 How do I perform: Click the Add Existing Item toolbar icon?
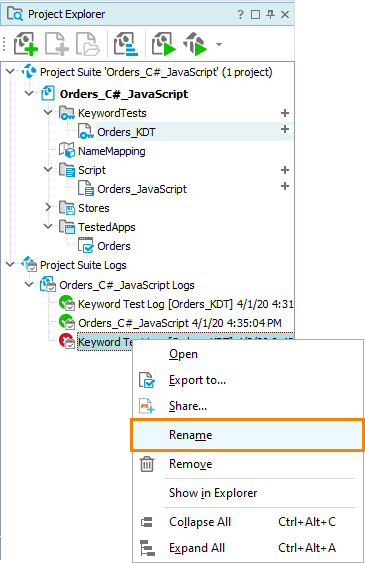[x=88, y=44]
